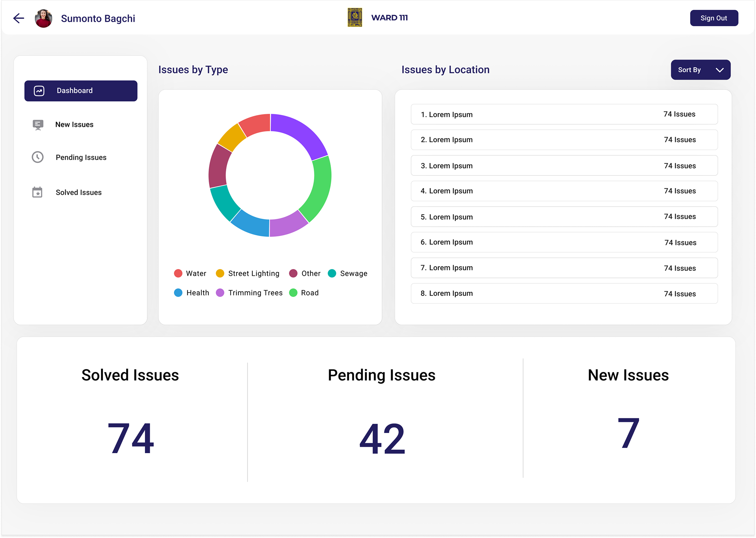Viewport: 756px width, 538px height.
Task: Click the Issues by Location heading
Action: [x=446, y=69]
